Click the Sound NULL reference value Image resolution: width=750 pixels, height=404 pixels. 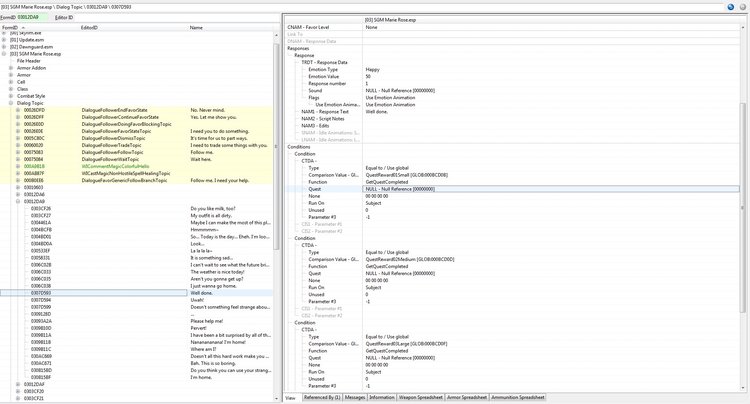400,90
